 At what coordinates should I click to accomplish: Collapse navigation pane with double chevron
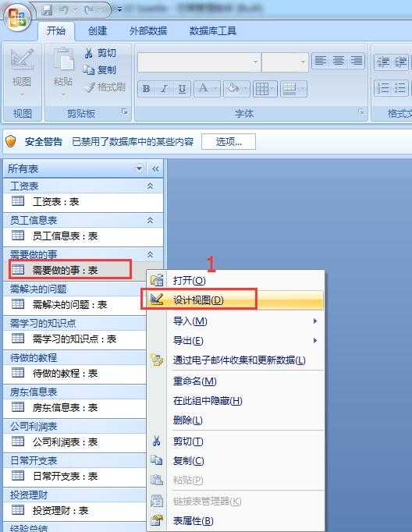155,168
